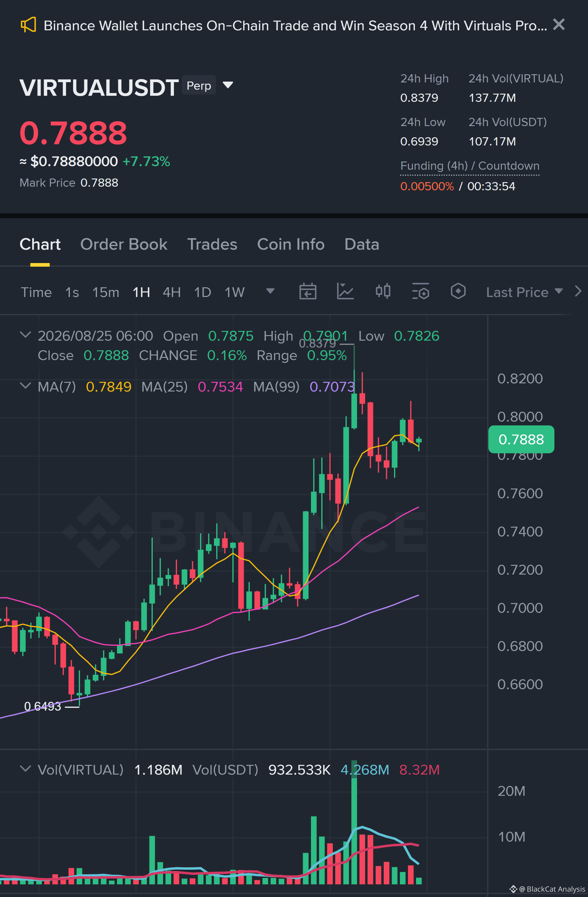
Task: Click the 0.8200 price axis label
Action: [x=520, y=379]
